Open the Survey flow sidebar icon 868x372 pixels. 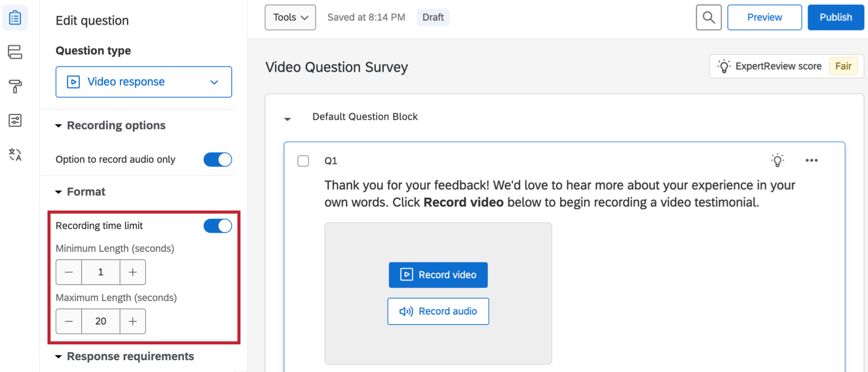tap(15, 52)
